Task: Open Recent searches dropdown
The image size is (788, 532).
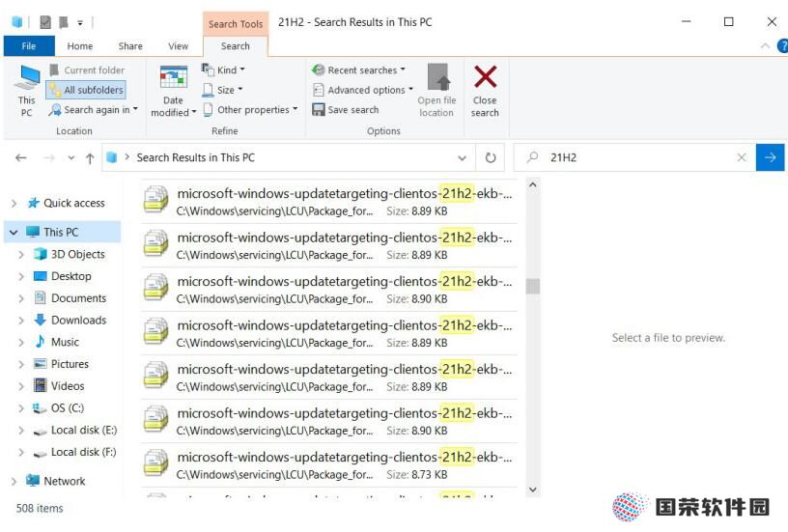Action: 358,70
